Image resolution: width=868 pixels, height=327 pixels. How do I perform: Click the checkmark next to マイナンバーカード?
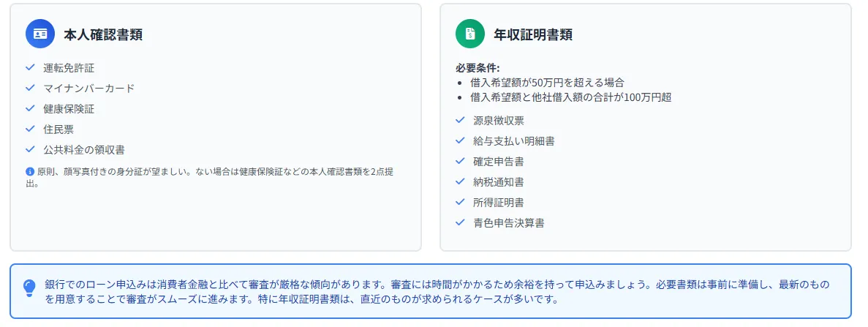(x=30, y=88)
